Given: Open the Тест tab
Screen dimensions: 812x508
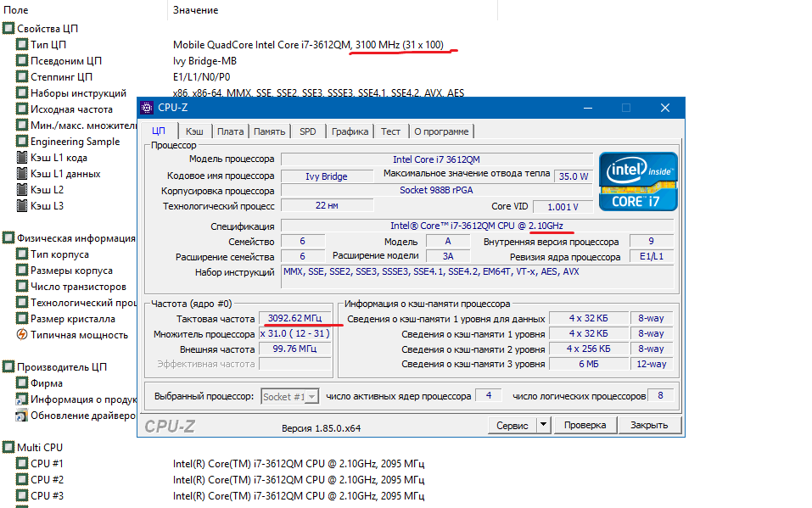Looking at the screenshot, I should point(391,131).
